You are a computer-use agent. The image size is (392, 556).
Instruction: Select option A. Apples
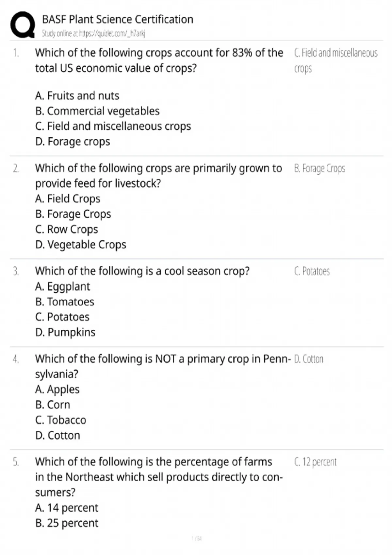(57, 390)
